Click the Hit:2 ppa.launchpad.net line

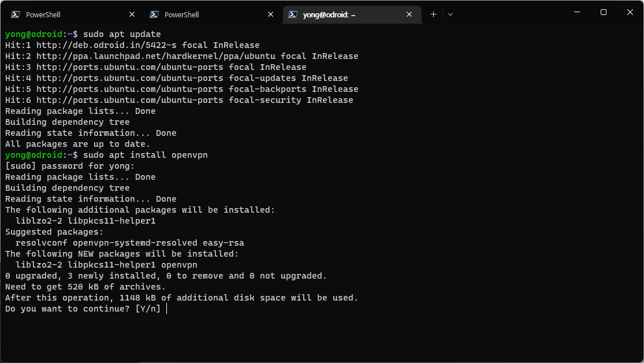pyautogui.click(x=181, y=56)
